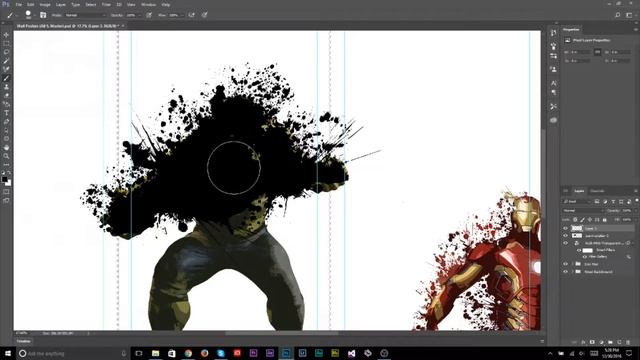Click the foreground color swatch
The width and height of the screenshot is (640, 360).
tap(4, 179)
